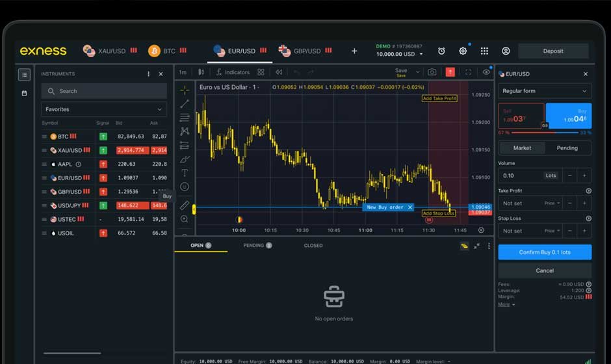Screen dimensions: 611x364
Task: Start bar replay rewind icon
Action: [279, 72]
